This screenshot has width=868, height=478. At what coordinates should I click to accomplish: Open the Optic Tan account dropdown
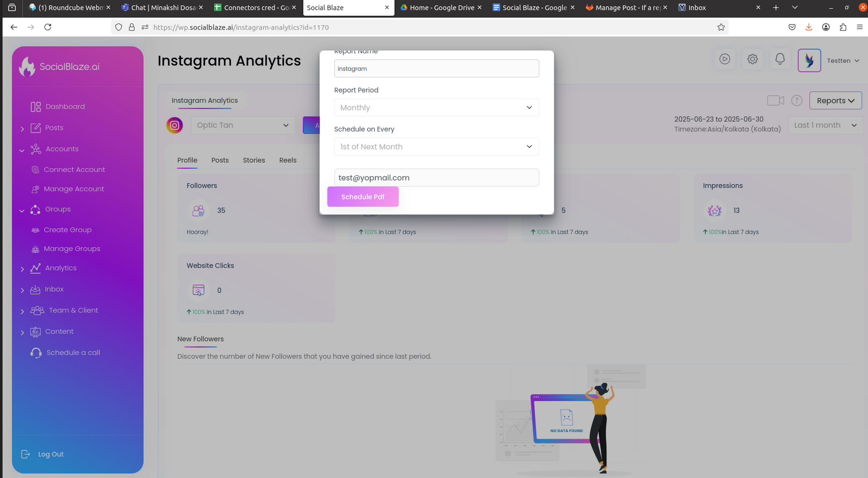click(243, 125)
